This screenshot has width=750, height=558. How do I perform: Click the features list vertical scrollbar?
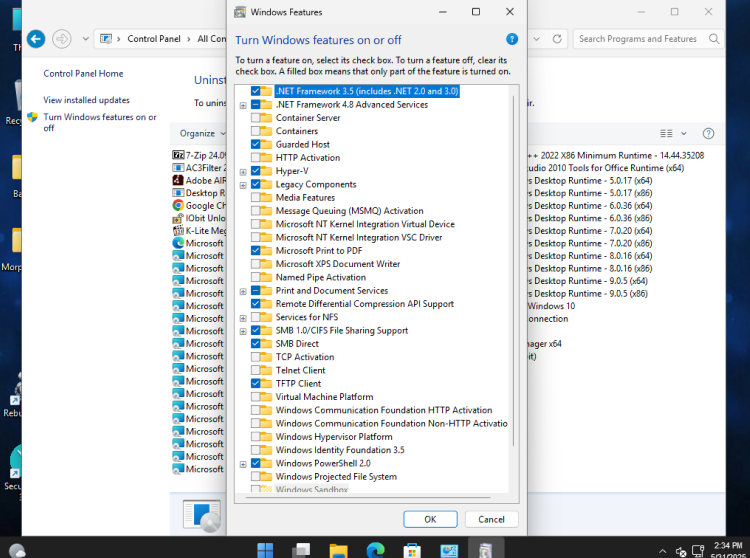(x=513, y=271)
